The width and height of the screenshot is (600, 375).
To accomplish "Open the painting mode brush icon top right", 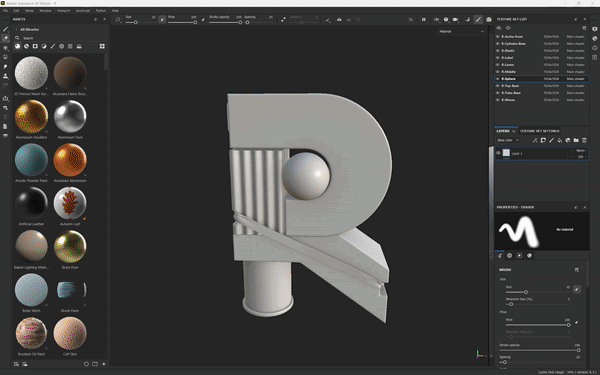I will tap(478, 19).
